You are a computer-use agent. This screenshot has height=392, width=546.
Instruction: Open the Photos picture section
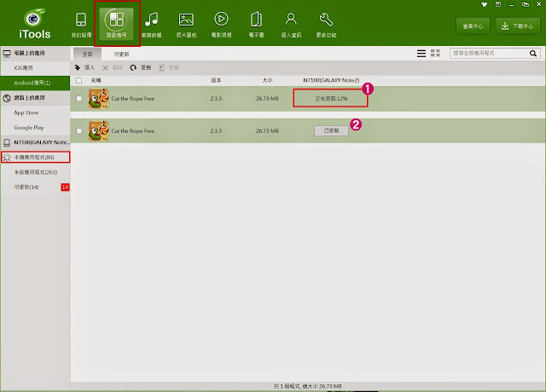click(186, 25)
